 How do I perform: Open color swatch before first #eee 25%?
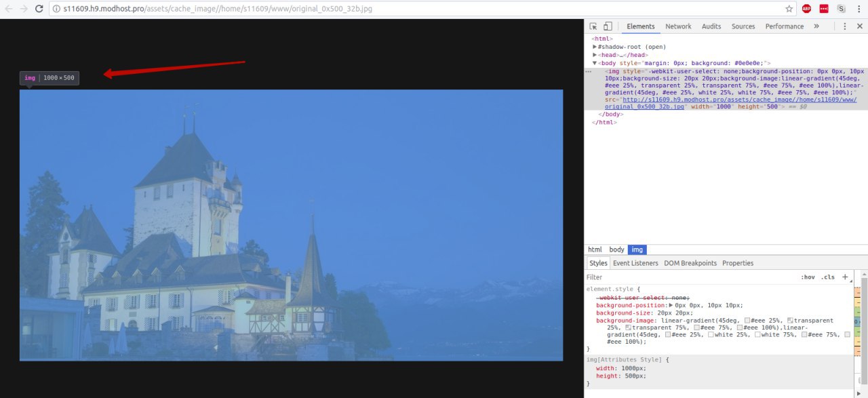[x=747, y=320]
